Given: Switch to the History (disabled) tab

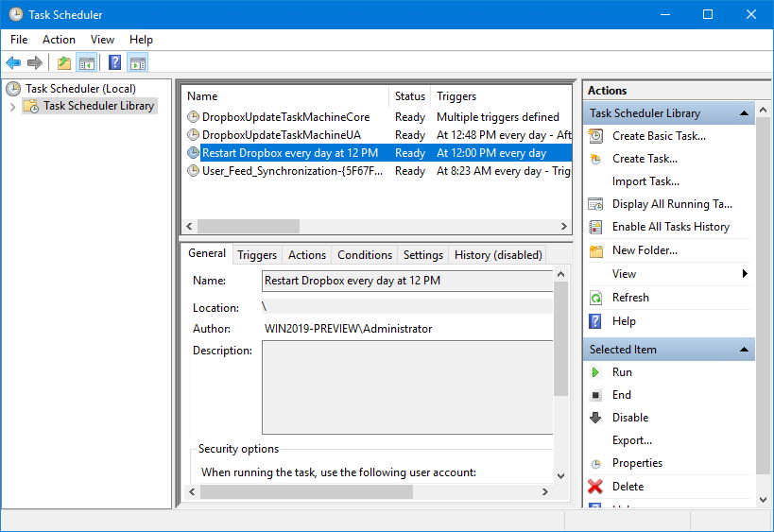Looking at the screenshot, I should [x=498, y=255].
